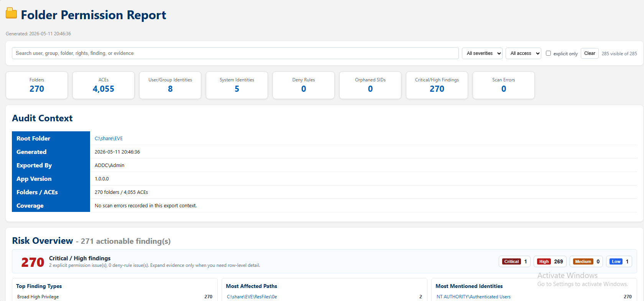This screenshot has height=301, width=644.
Task: Click the ADDC\Admin Exported By value
Action: click(109, 165)
